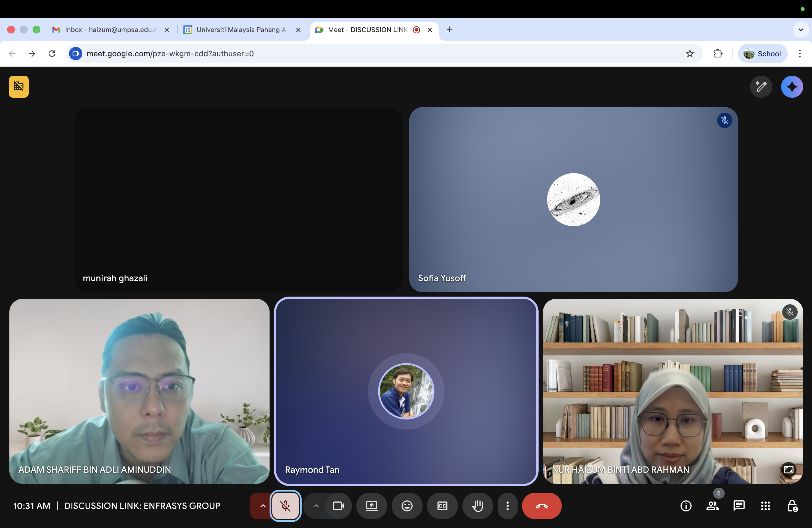The height and width of the screenshot is (528, 812).
Task: Toggle closed captions on
Action: click(x=442, y=506)
